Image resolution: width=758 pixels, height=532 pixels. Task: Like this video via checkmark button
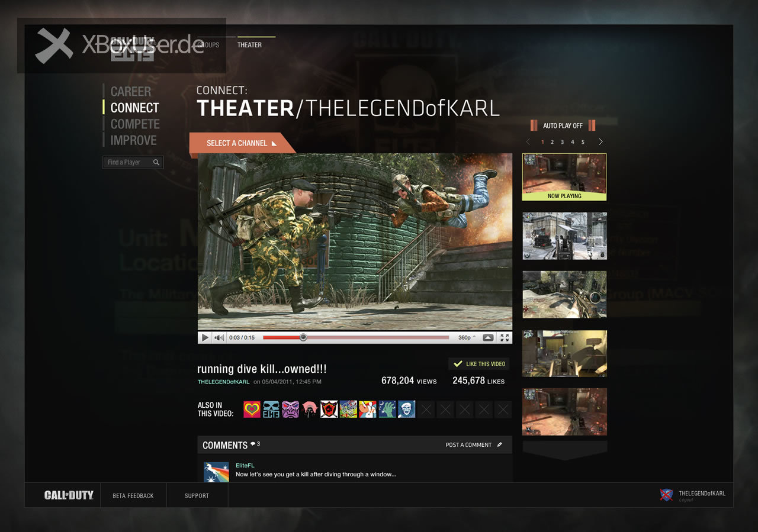click(478, 364)
